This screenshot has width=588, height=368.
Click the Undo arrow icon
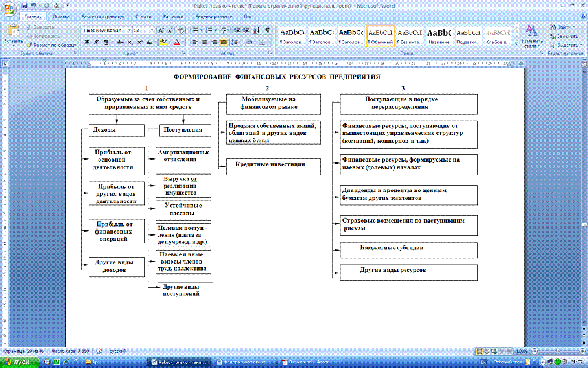tap(33, 5)
